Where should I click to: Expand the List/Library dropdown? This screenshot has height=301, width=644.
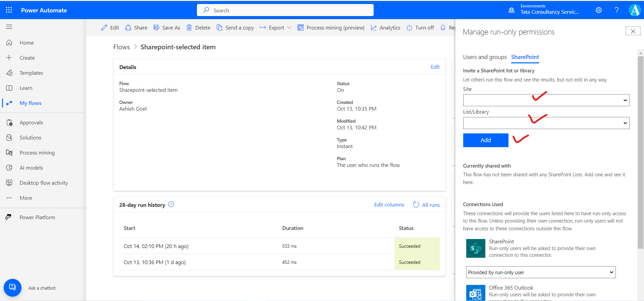point(546,123)
